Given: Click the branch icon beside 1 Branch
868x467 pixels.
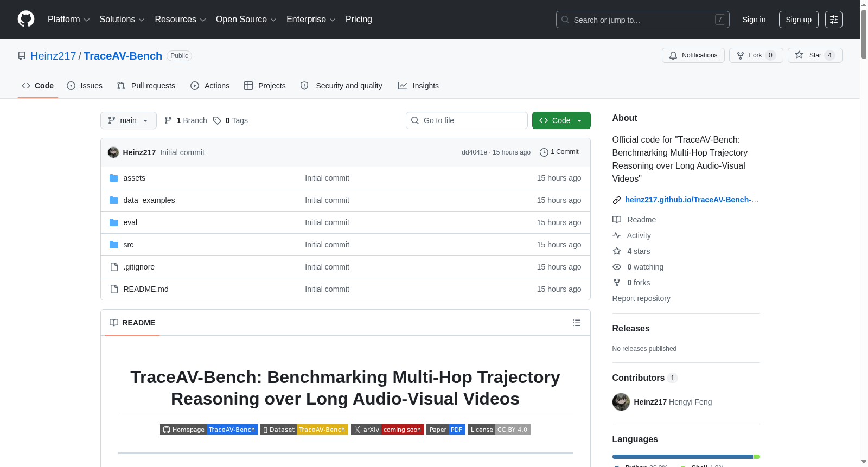Looking at the screenshot, I should pos(168,120).
